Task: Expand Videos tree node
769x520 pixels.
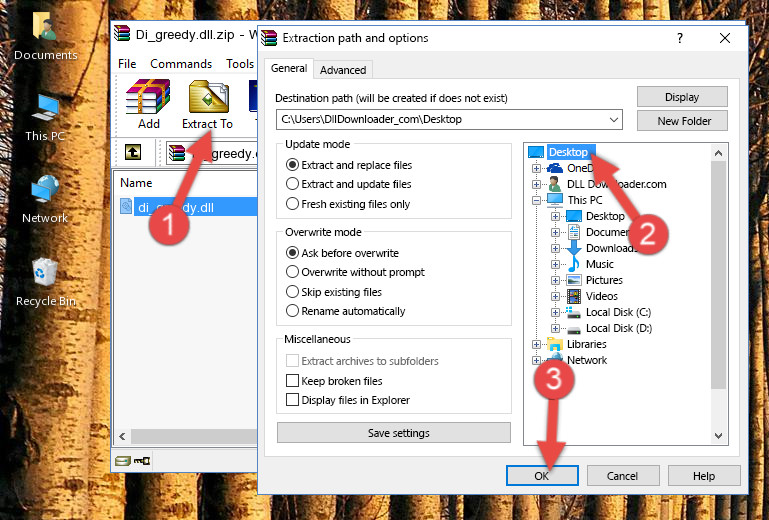Action: click(555, 296)
